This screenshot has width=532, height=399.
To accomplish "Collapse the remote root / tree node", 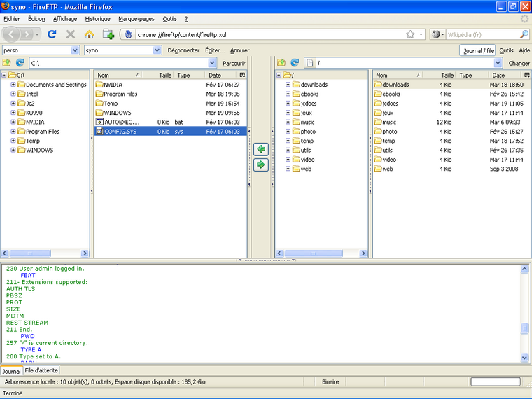I will tap(279, 76).
